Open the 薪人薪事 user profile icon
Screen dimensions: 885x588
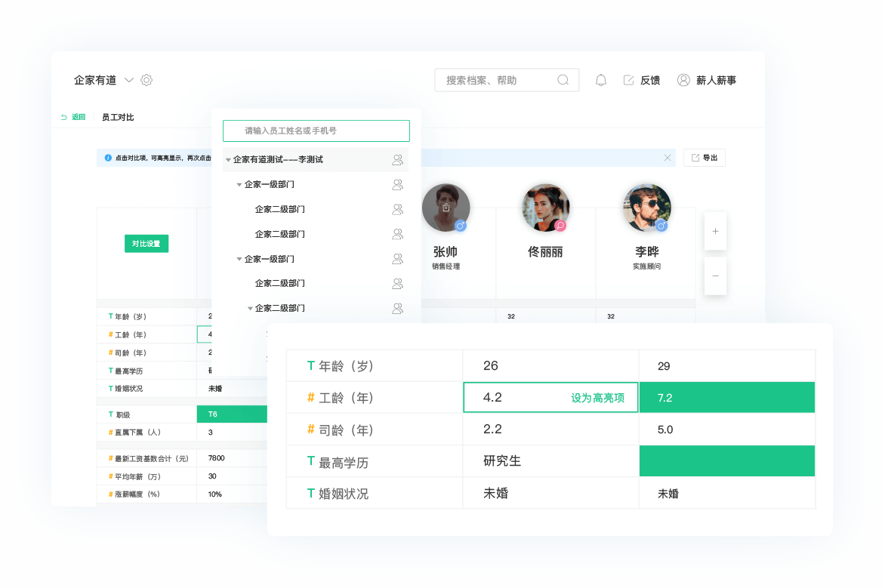click(683, 80)
